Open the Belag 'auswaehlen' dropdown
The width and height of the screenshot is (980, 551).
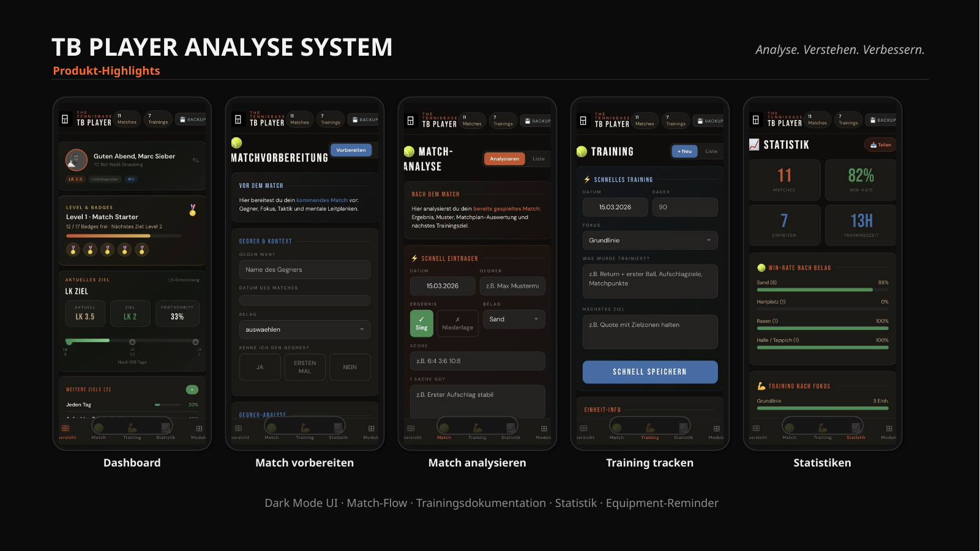point(304,329)
